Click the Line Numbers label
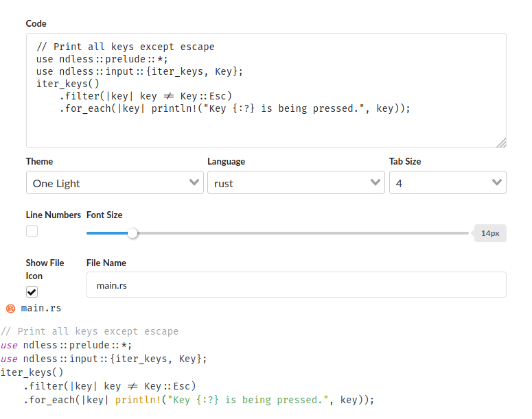Screen dimensions: 532x419 (54, 215)
